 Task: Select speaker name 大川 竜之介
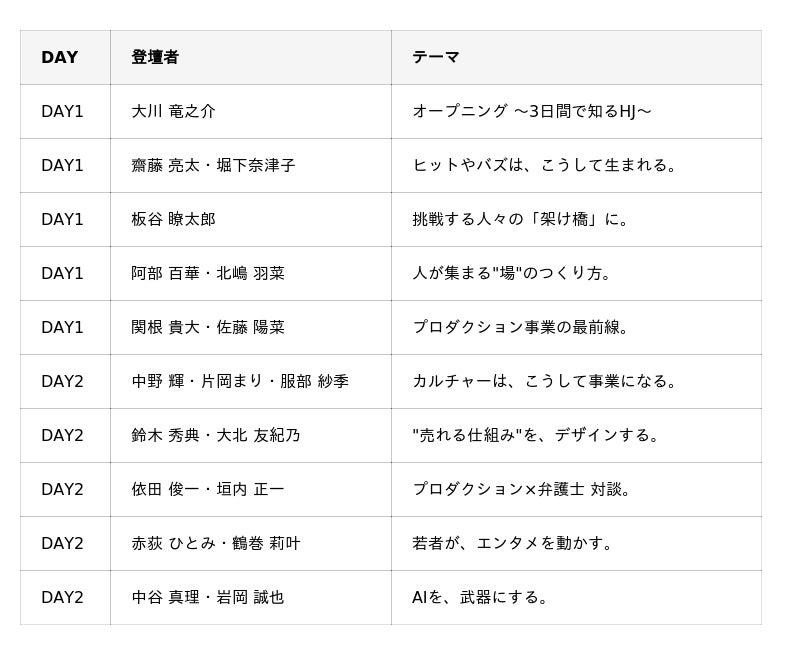click(x=173, y=111)
